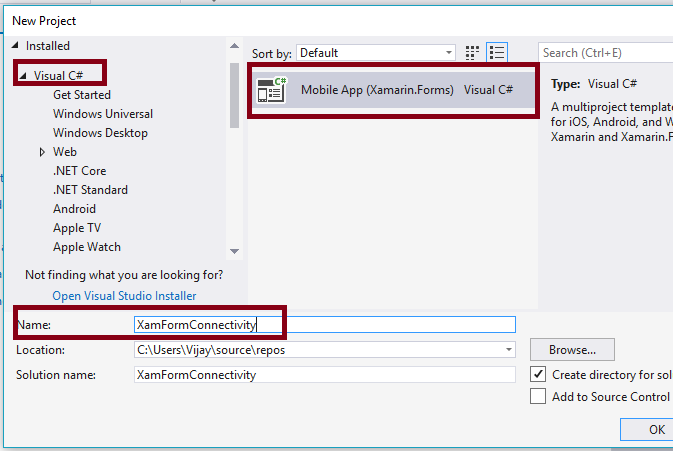Switch to small icons view

(472, 53)
